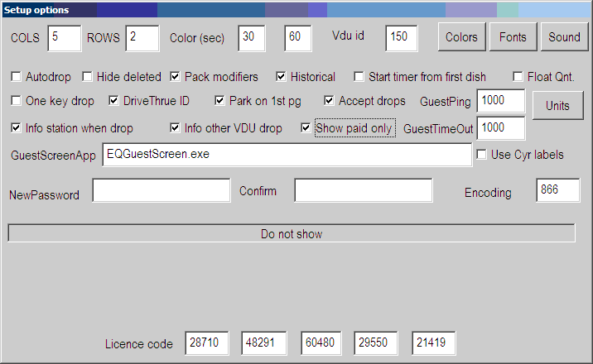Tick the Float Qnt. checkbox
Viewport: 593px width, 364px height.
[x=518, y=77]
